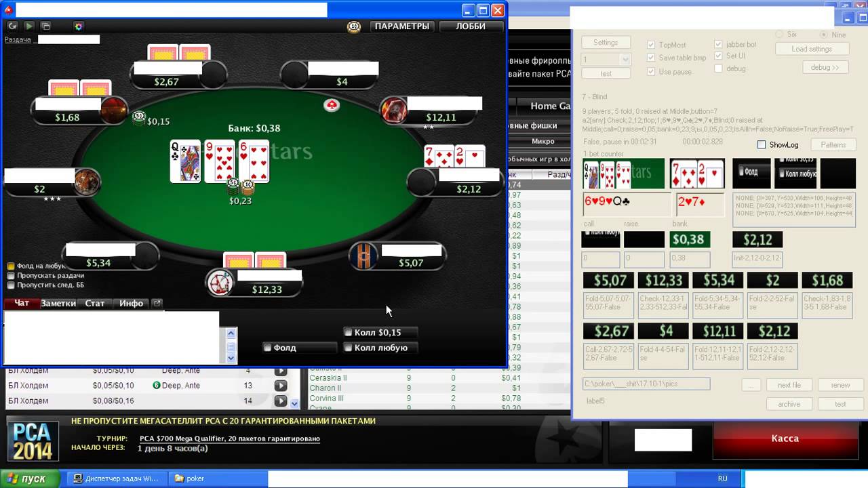Tick the Колл $0,15 checkbox
Viewport: 868px width, 488px height.
tap(349, 333)
